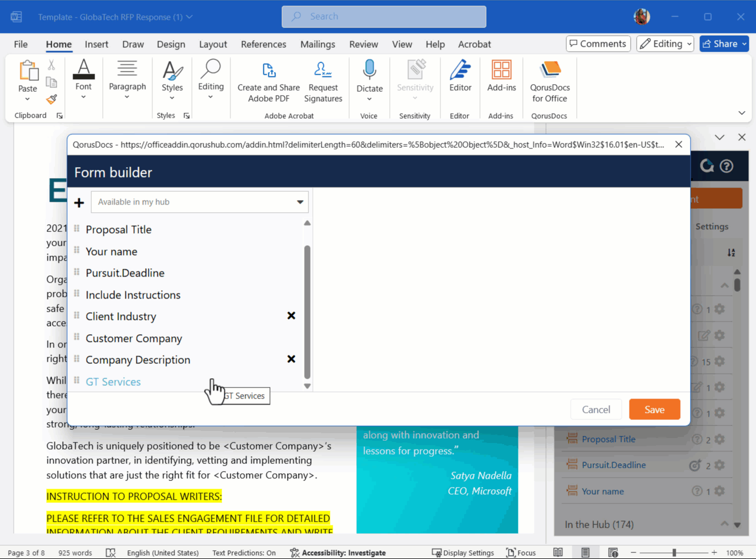Viewport: 756px width, 559px height.
Task: Cancel the form builder dialog
Action: (x=596, y=409)
